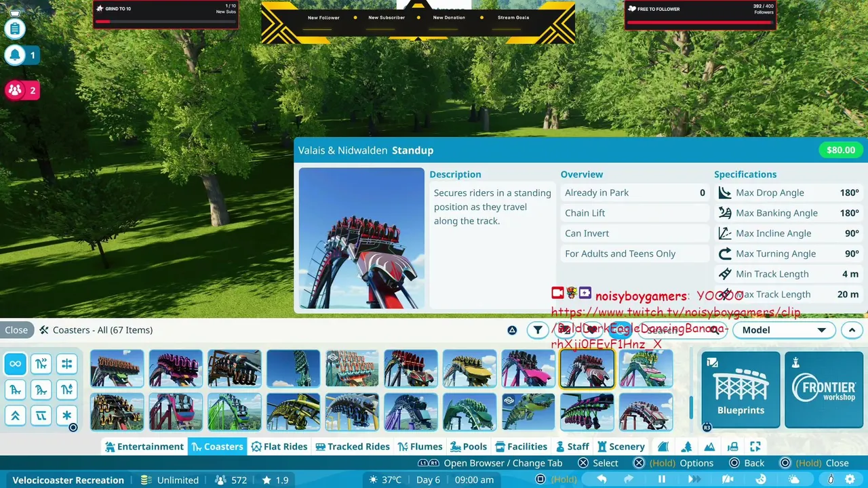This screenshot has height=488, width=868.
Task: Open the bell notifications icon
Action: (15, 56)
